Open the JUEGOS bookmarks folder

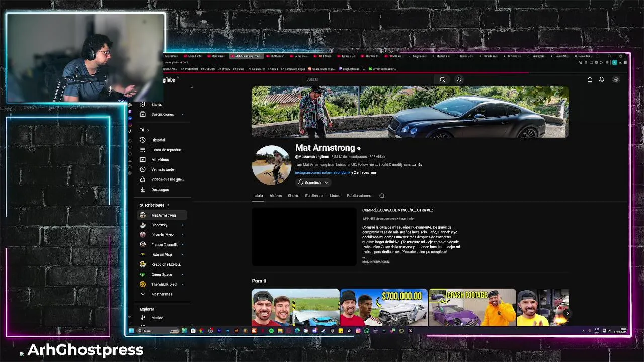[208, 69]
